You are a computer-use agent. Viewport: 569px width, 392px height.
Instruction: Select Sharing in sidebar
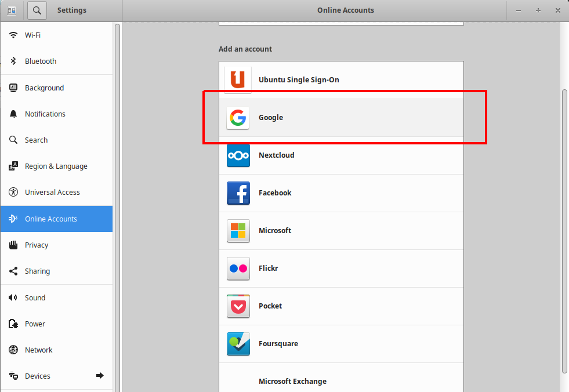pos(57,271)
